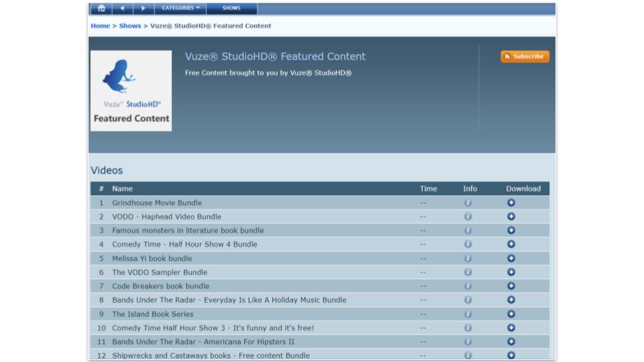Screen dimensions: 644x362
Task: Select Comedy Time - Half Hour Show 4 title
Action: 184,245
